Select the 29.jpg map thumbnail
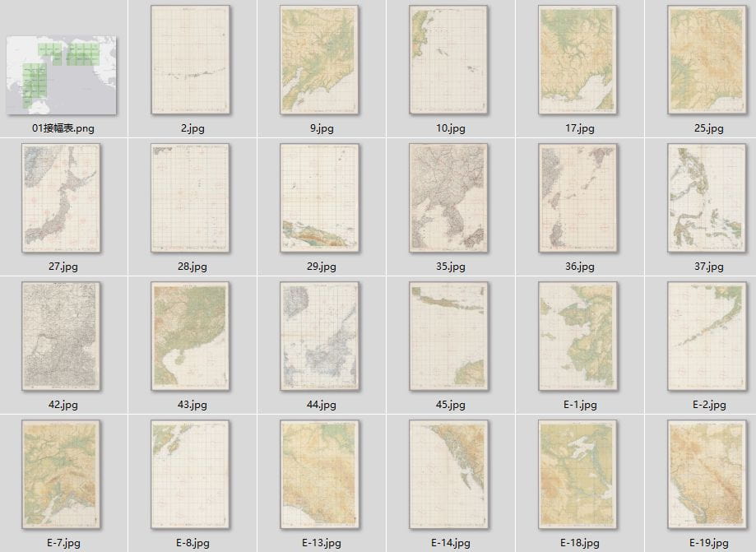 (x=320, y=198)
